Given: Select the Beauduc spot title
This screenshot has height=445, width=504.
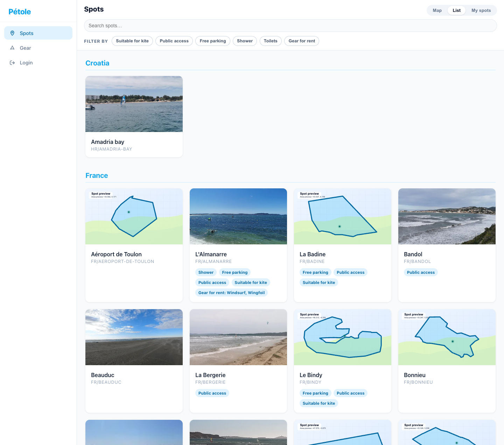Looking at the screenshot, I should click(x=103, y=375).
